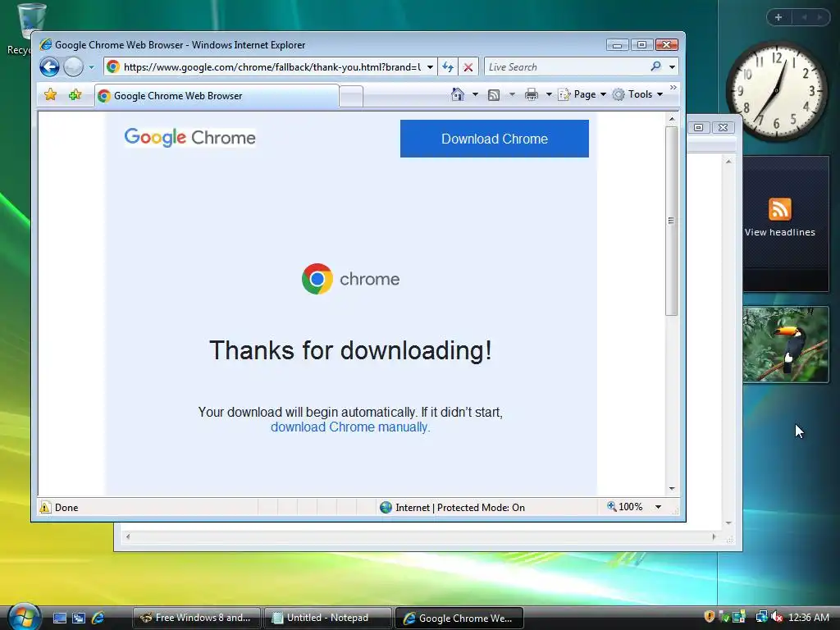Click the network tray icon
Viewport: 840px width, 630px height.
tap(761, 617)
